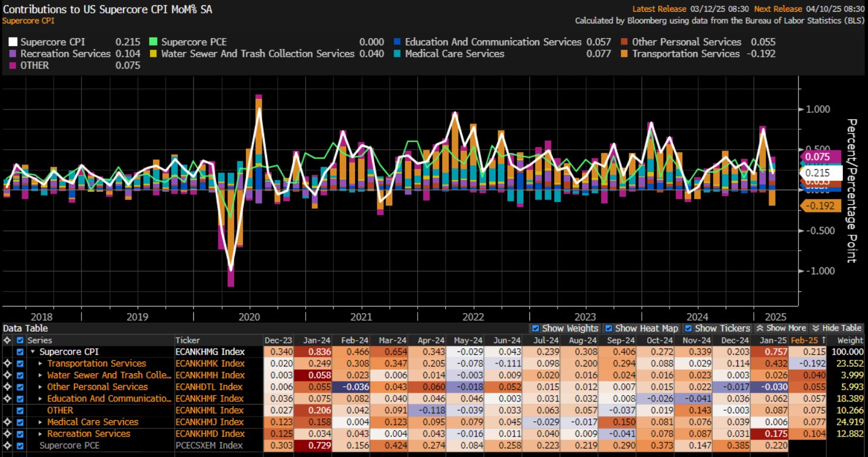Click the Weight column header

849,340
